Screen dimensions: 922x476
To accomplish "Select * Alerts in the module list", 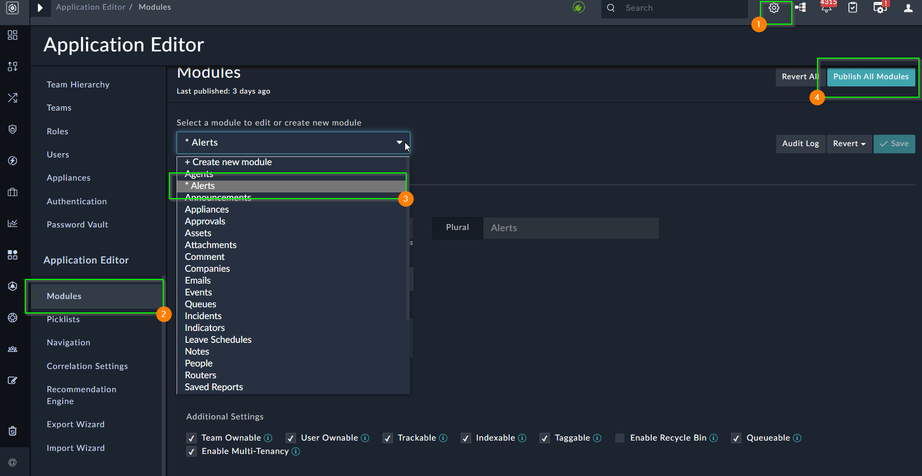I will coord(293,186).
